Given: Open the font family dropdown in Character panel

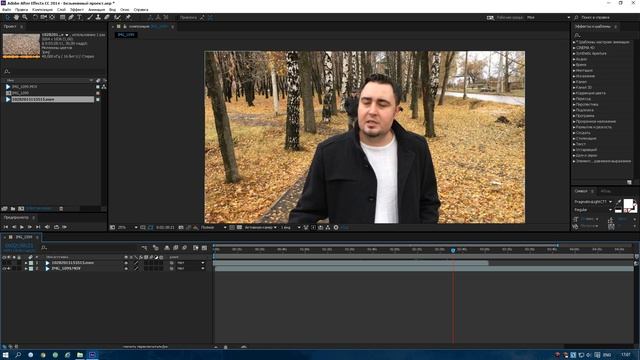Looking at the screenshot, I should 593,202.
